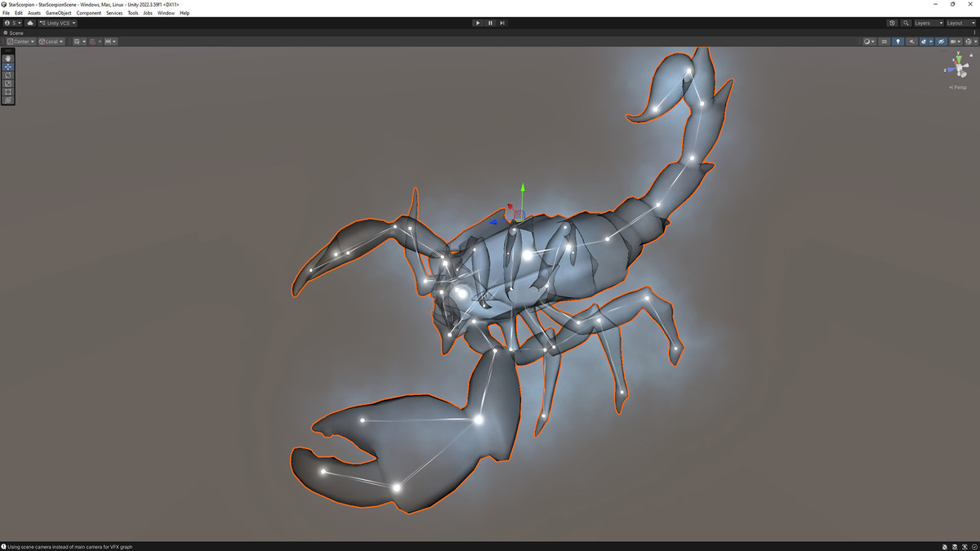Screen dimensions: 980x551
Task: Select the Rotate tool
Action: (8, 75)
